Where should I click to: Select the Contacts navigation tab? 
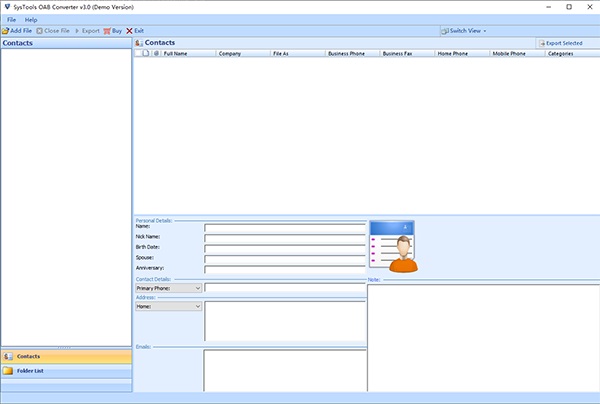pyautogui.click(x=67, y=357)
